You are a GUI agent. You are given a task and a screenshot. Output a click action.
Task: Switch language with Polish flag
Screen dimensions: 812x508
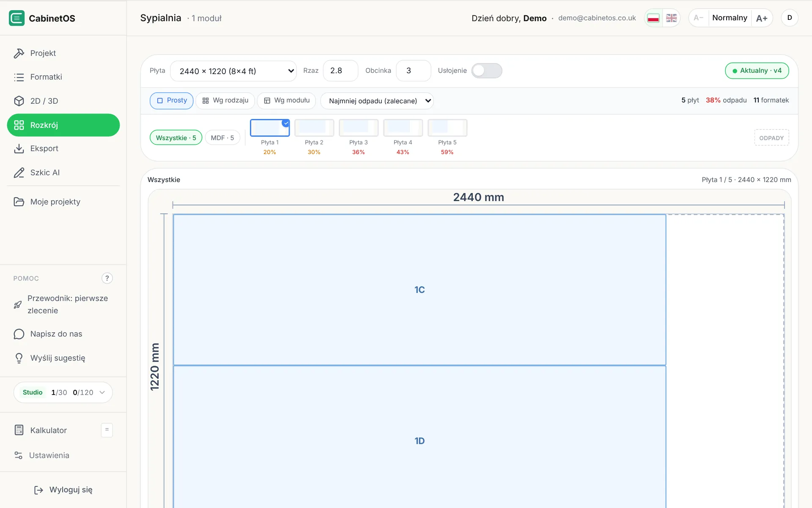[x=653, y=18]
